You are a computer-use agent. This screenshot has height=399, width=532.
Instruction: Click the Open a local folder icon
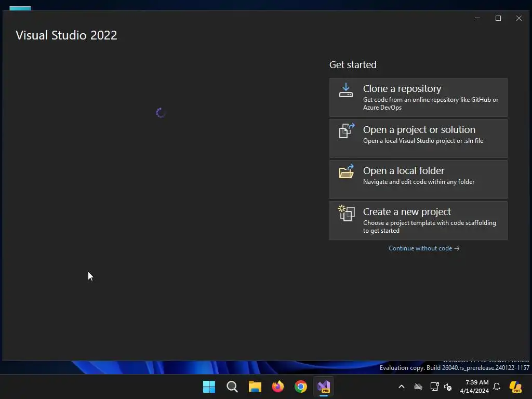click(347, 171)
